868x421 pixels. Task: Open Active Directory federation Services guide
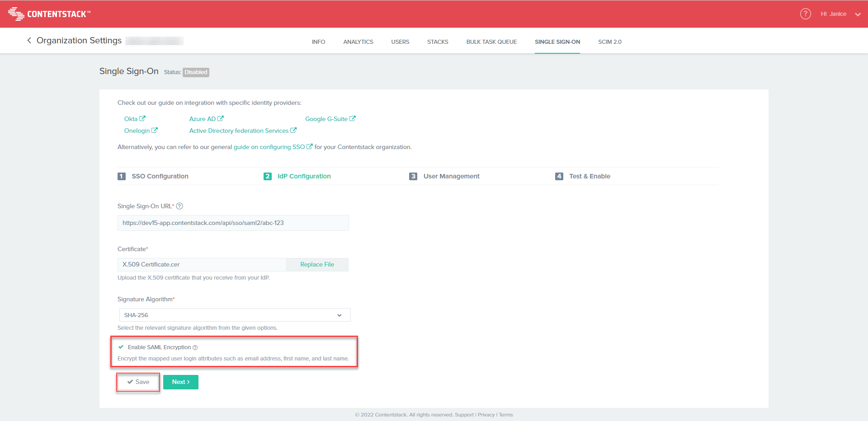tap(243, 131)
